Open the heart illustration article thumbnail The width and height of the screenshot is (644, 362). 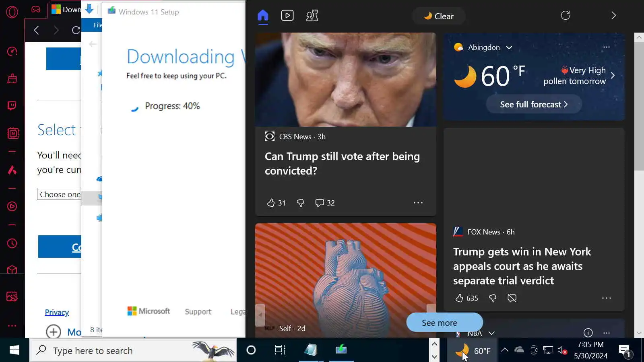click(345, 280)
